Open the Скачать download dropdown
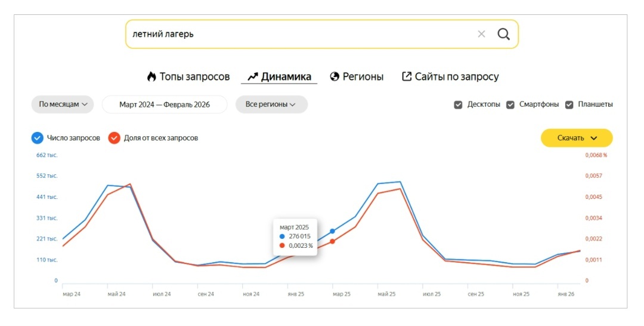The image size is (644, 326). click(x=577, y=138)
